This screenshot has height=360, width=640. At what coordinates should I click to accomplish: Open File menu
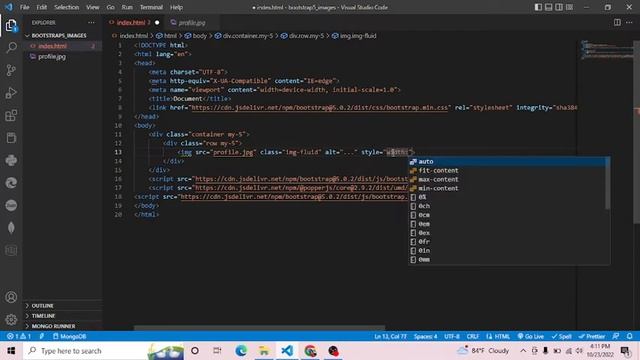click(x=24, y=7)
